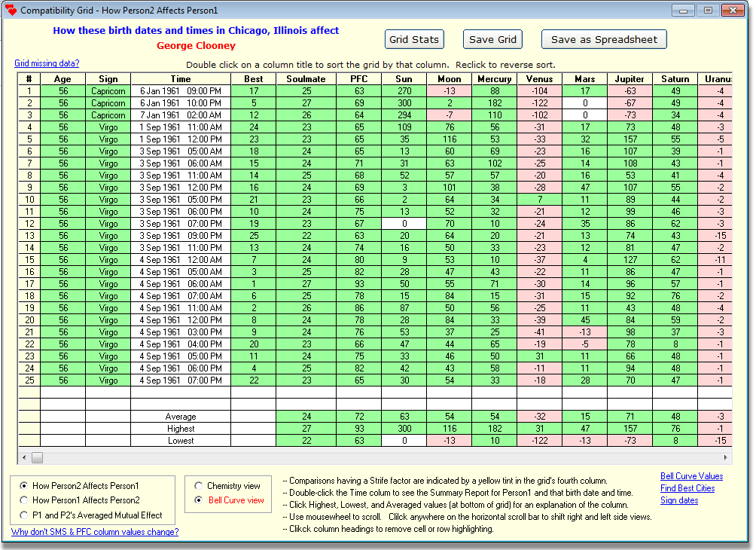756x550 pixels.
Task: Click the Moon column heading
Action: [449, 78]
